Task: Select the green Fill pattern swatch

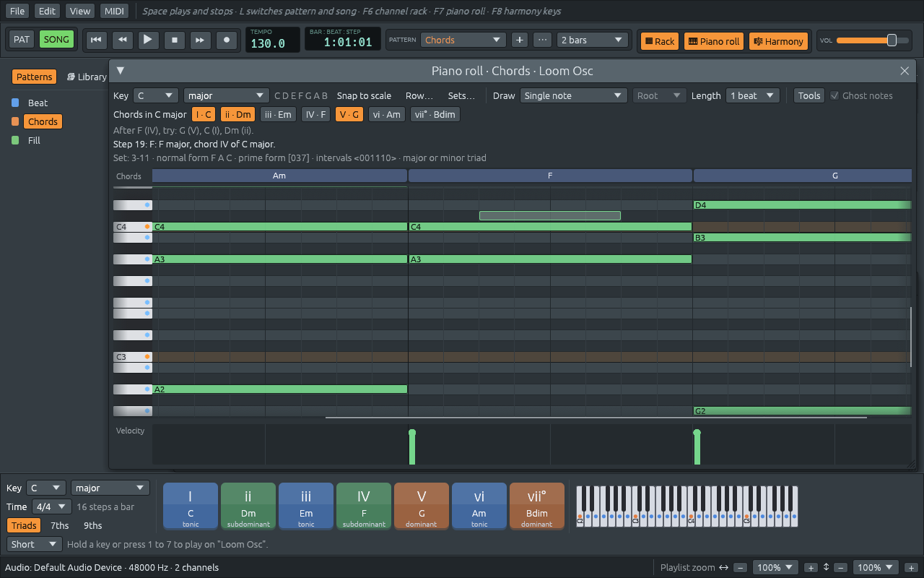Action: click(x=15, y=140)
